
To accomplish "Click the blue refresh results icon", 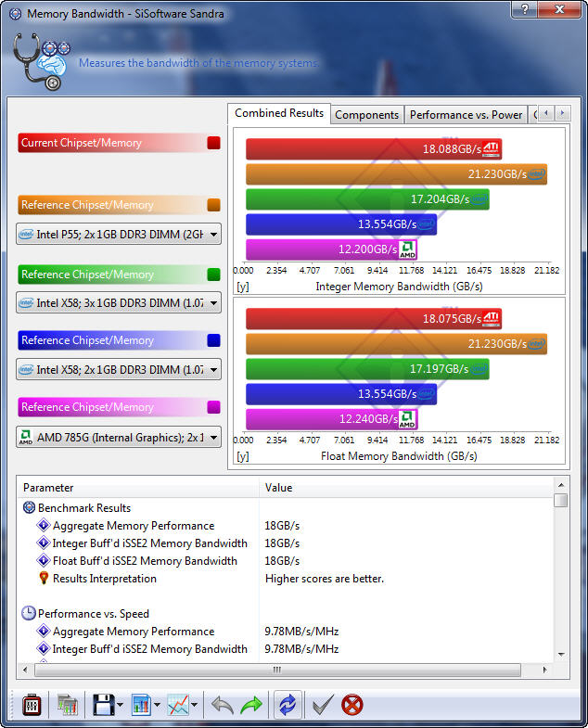I will (288, 705).
